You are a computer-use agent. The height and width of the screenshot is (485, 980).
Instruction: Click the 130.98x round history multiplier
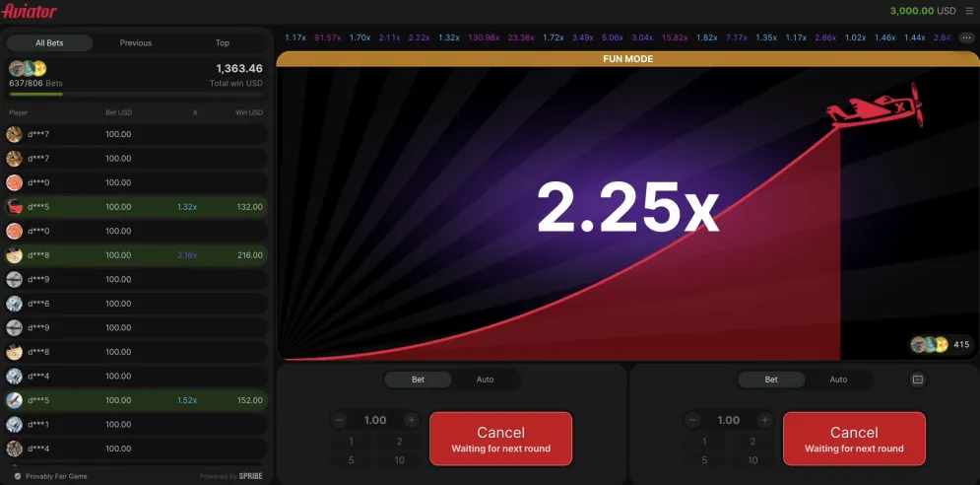pyautogui.click(x=484, y=37)
